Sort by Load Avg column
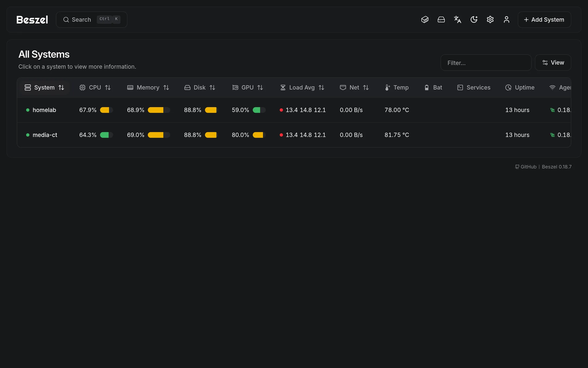Viewport: 588px width, 368px height. pos(302,88)
